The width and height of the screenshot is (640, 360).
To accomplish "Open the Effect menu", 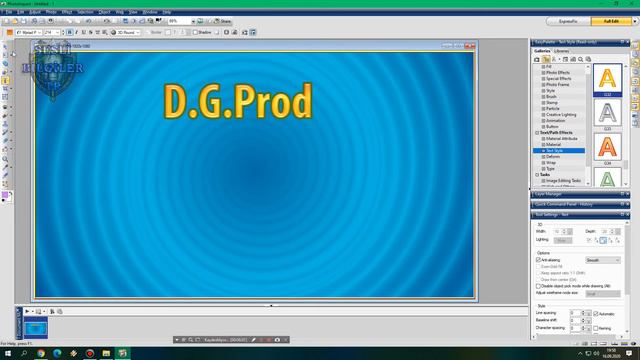I will pos(67,12).
